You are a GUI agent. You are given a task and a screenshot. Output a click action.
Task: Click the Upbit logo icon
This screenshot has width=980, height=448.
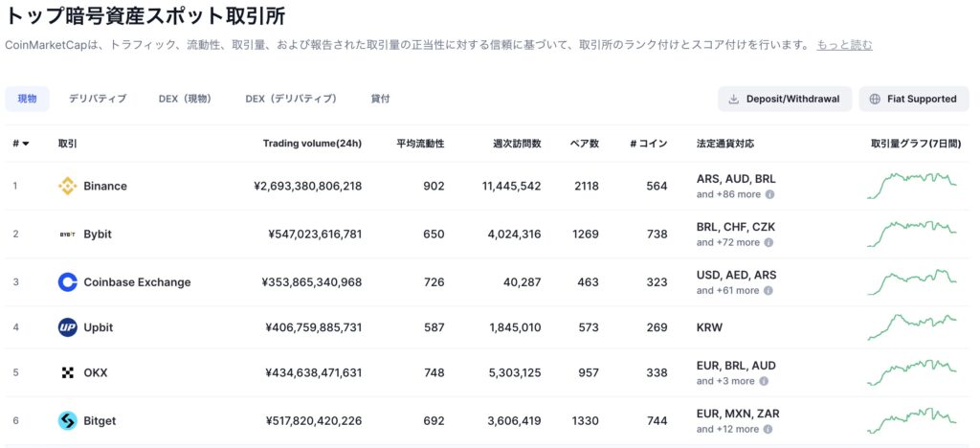68,327
